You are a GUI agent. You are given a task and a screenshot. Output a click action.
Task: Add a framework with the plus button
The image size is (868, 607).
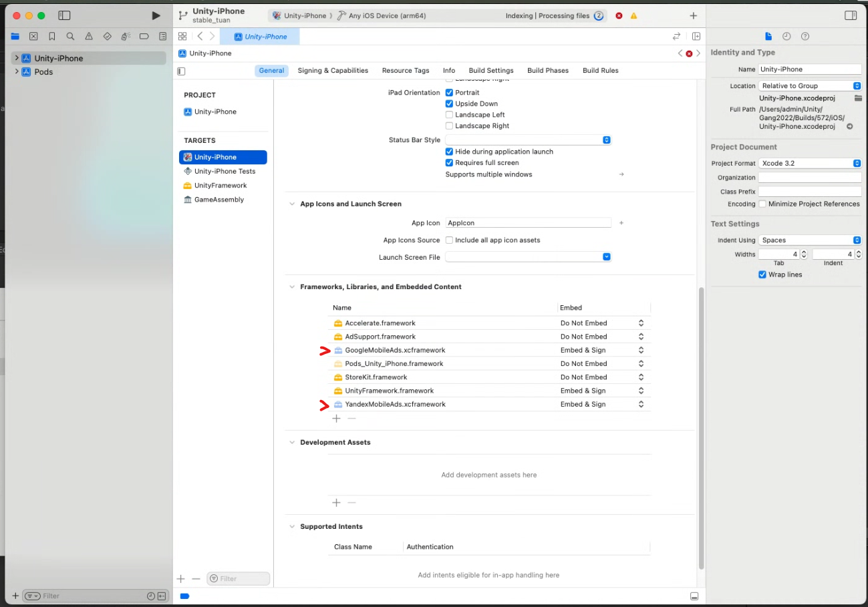click(x=336, y=419)
